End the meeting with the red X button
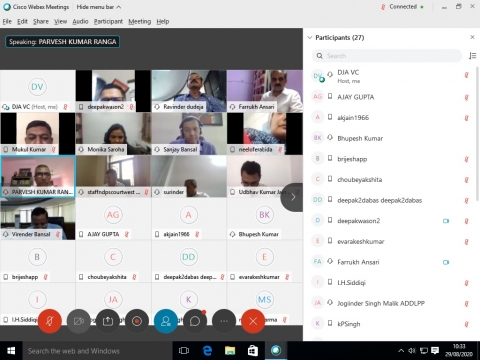480x360 pixels. (x=253, y=321)
